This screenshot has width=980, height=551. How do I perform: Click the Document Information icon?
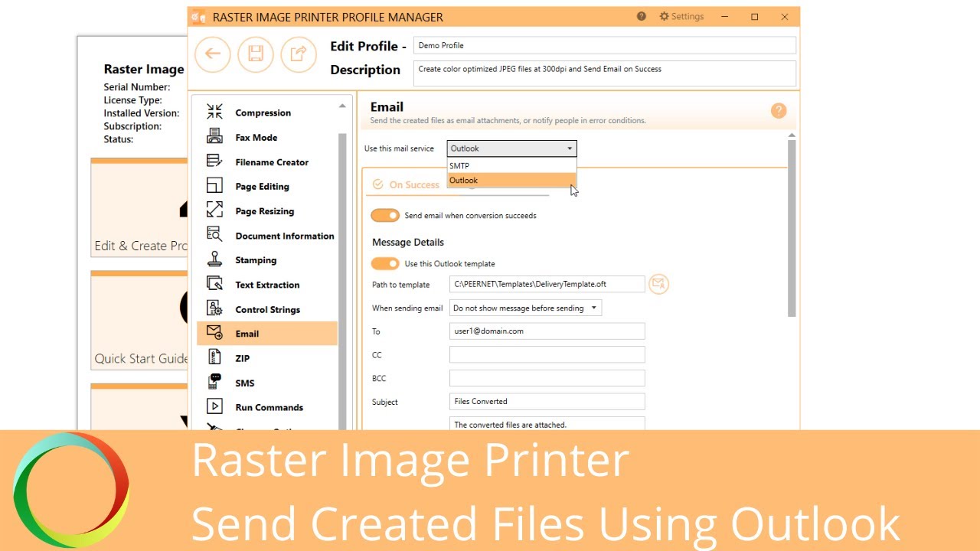[x=214, y=235]
